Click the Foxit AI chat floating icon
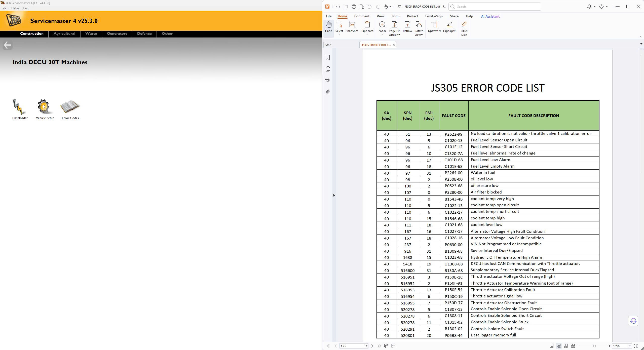The width and height of the screenshot is (644, 350). coord(633,321)
